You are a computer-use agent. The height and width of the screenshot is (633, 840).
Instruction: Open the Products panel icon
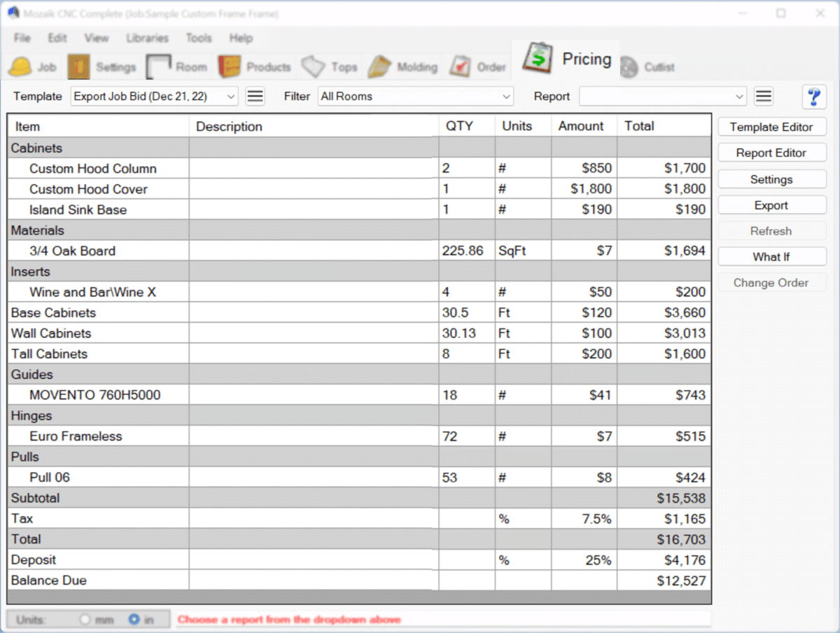(x=255, y=67)
